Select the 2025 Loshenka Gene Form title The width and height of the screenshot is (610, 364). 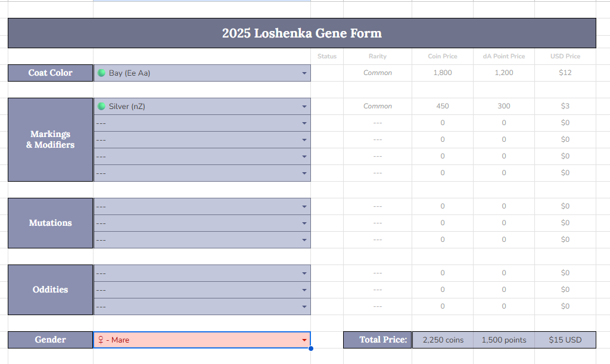point(301,33)
